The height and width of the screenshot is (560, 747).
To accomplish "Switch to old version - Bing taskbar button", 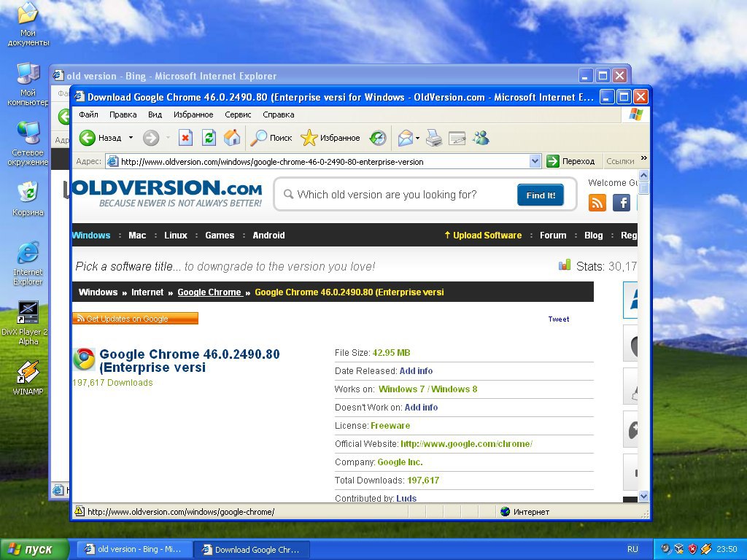I will (134, 550).
